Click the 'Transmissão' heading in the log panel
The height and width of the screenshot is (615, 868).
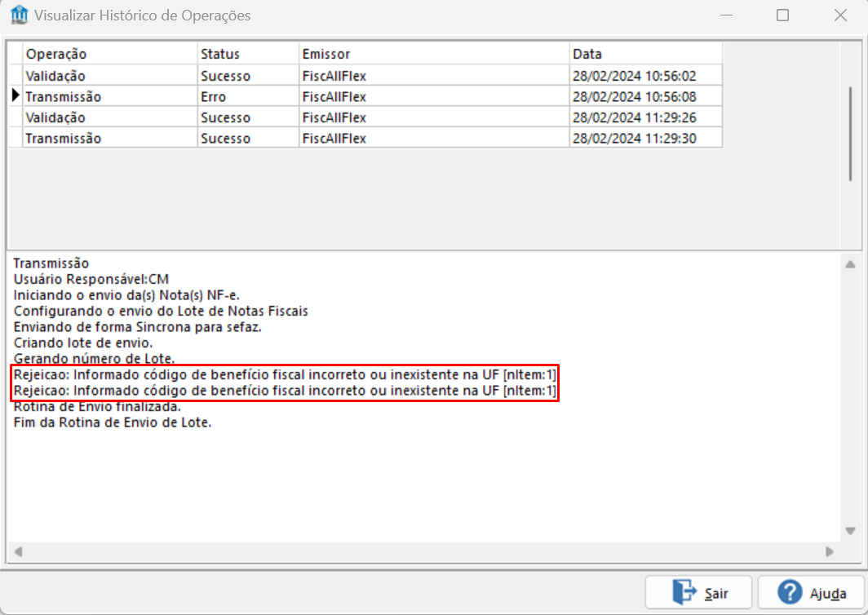(x=51, y=263)
